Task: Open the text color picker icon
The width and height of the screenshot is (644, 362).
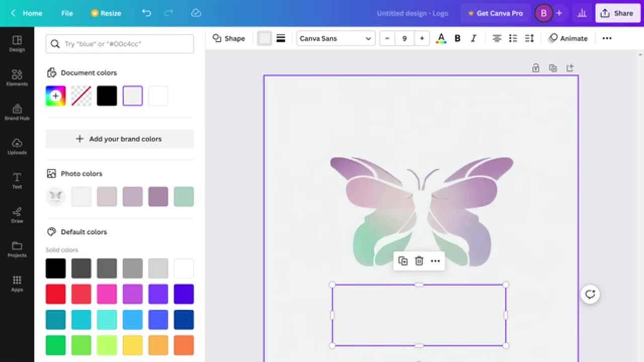Action: pyautogui.click(x=441, y=38)
